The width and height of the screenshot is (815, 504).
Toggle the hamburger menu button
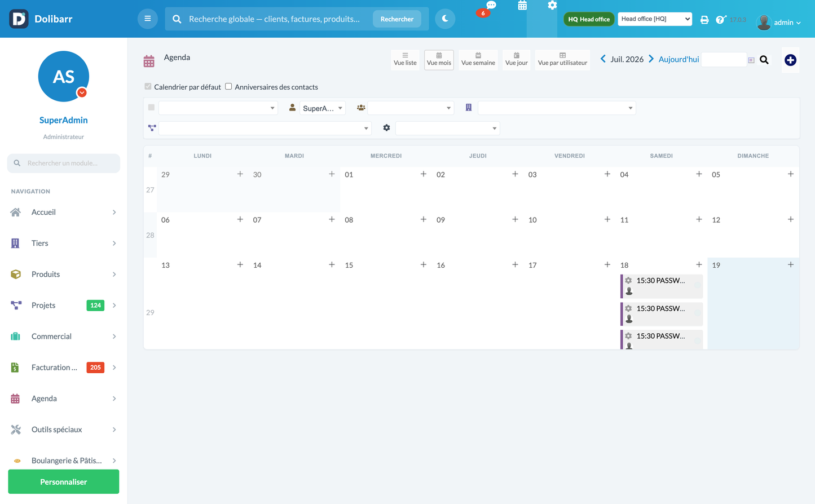point(148,19)
